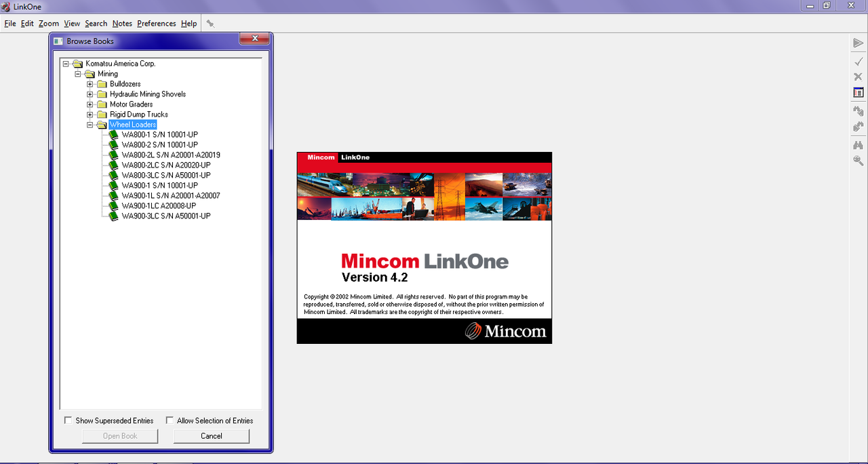
Task: Click the magnifying glass search icon
Action: 859,161
